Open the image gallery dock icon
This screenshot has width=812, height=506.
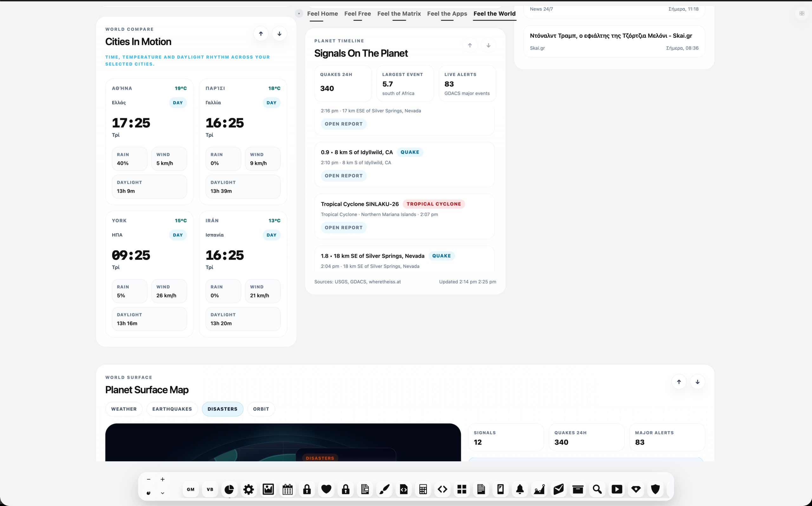point(268,489)
